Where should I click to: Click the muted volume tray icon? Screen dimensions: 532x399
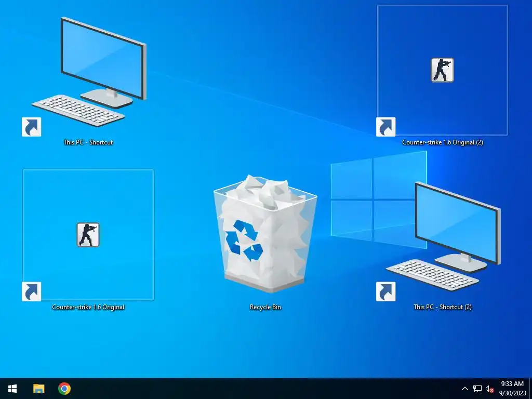click(489, 389)
